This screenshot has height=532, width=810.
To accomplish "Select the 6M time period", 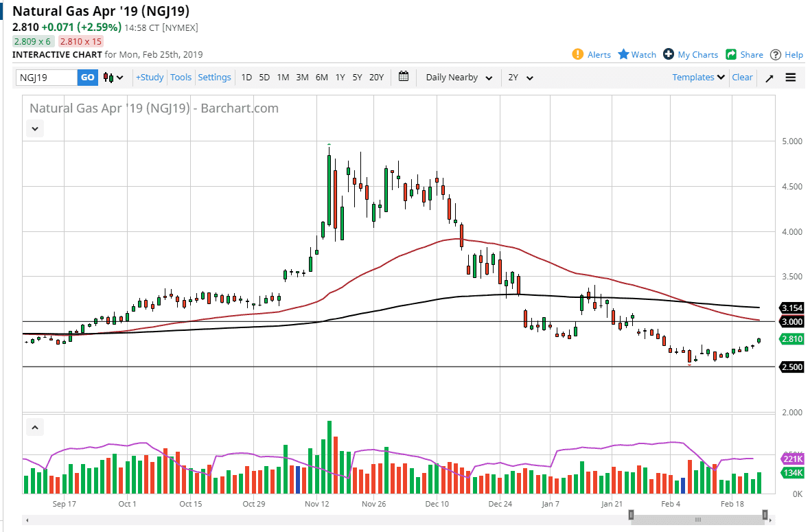I will click(x=321, y=78).
